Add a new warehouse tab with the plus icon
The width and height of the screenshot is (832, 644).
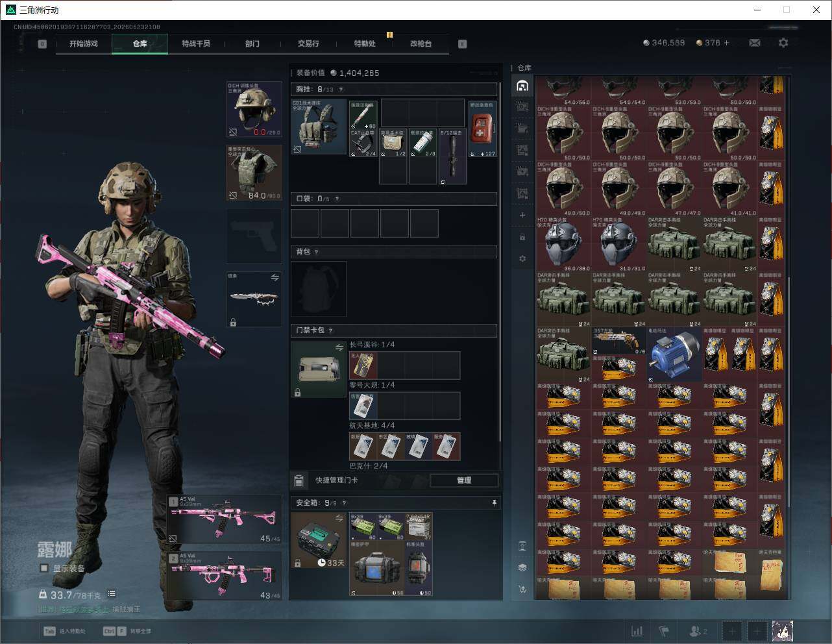pyautogui.click(x=522, y=215)
